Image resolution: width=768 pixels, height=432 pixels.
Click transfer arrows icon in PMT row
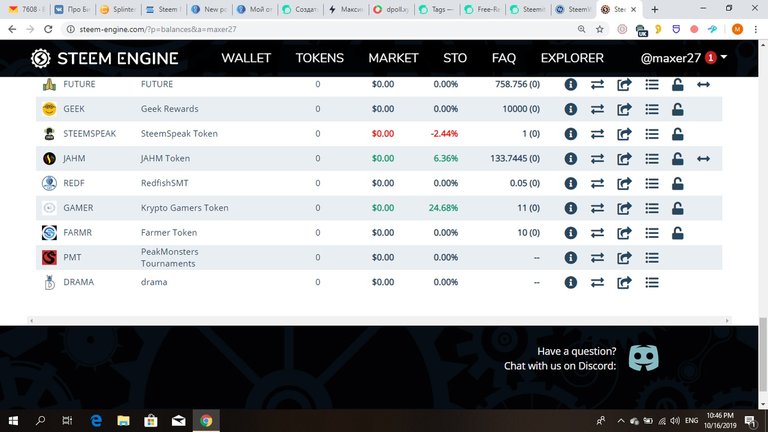[597, 257]
